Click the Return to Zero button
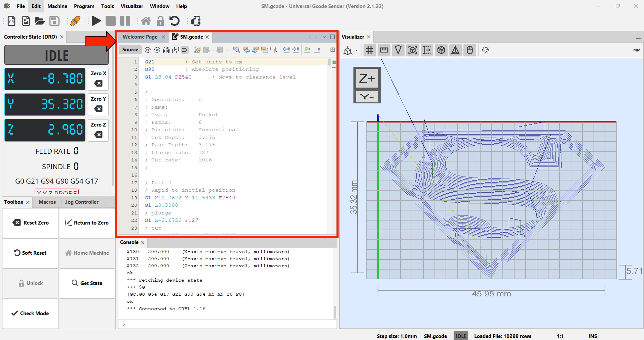Screen dimensions: 644x340 (87, 223)
